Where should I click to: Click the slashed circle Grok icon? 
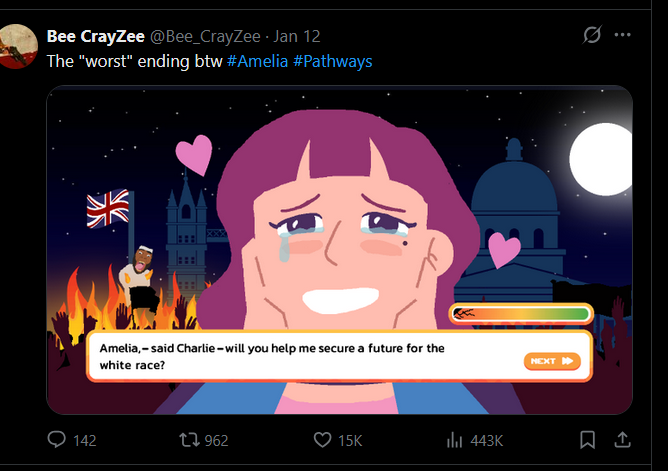pyautogui.click(x=592, y=36)
